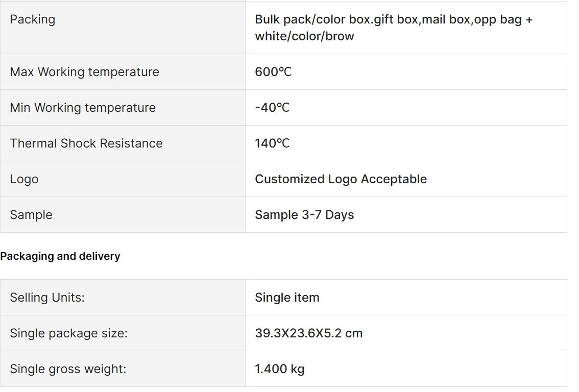The image size is (579, 392).
Task: Click the white/color/brow text line
Action: pyautogui.click(x=304, y=36)
